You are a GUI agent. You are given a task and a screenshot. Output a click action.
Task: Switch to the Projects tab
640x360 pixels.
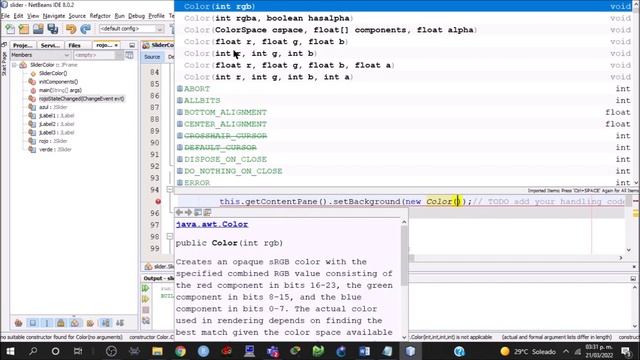[23, 45]
